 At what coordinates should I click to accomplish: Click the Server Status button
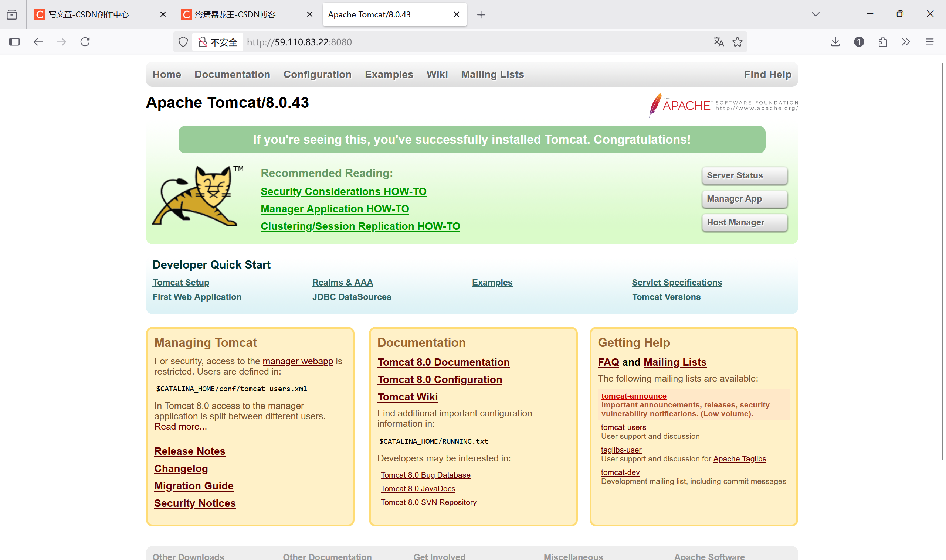point(744,175)
